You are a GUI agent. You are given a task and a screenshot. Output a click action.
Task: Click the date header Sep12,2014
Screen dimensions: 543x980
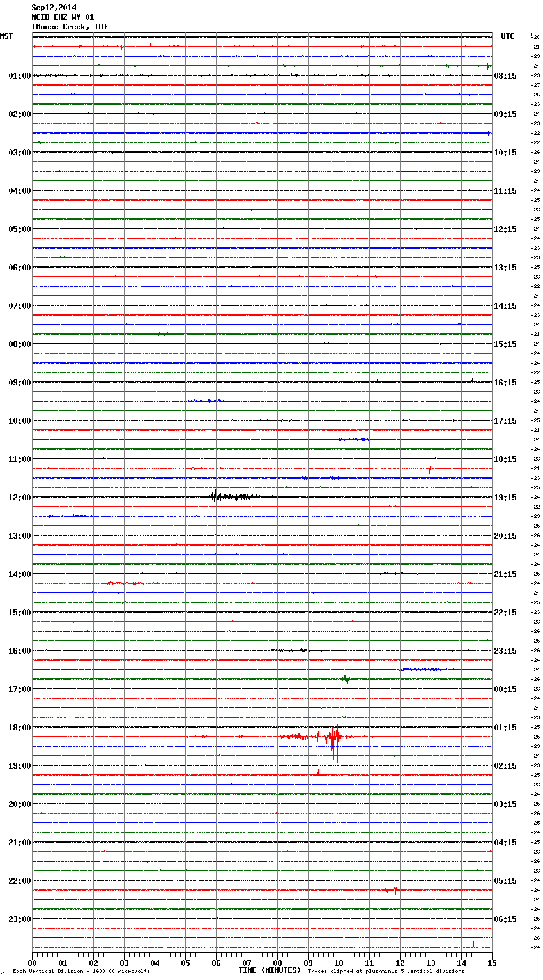pyautogui.click(x=54, y=8)
